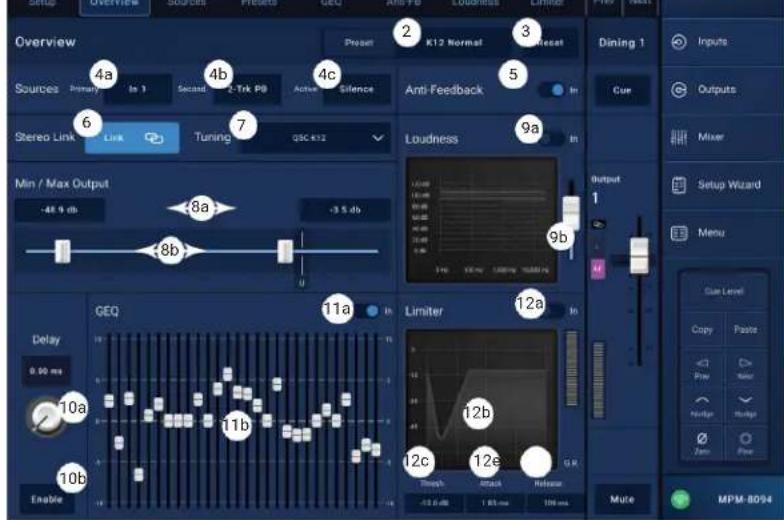Switch to the Presets tab
784x520 pixels.
click(x=258, y=4)
